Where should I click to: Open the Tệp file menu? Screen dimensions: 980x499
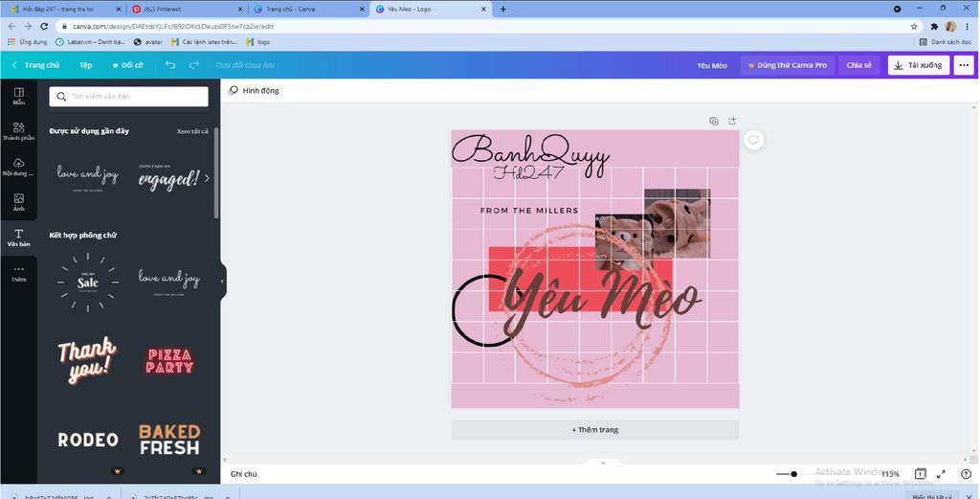(85, 65)
